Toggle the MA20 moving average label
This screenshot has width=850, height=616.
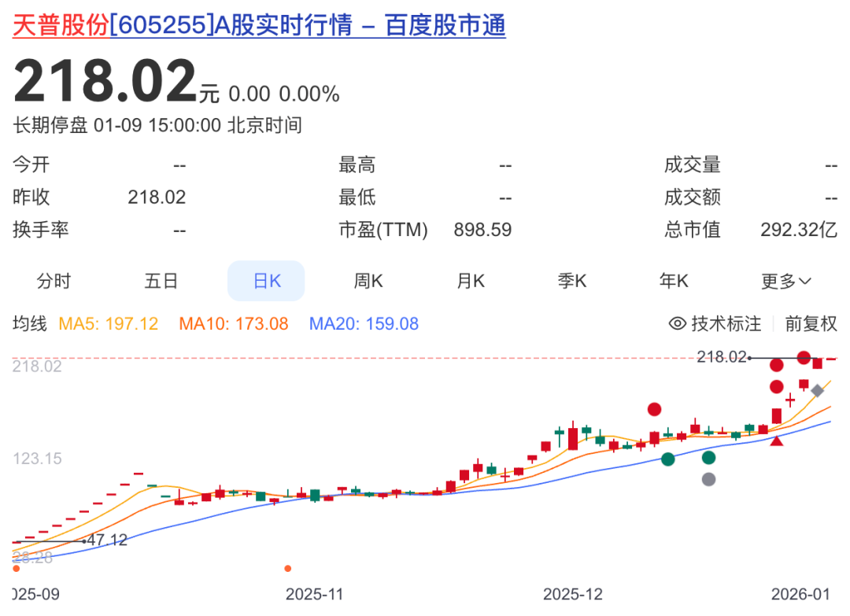point(364,323)
